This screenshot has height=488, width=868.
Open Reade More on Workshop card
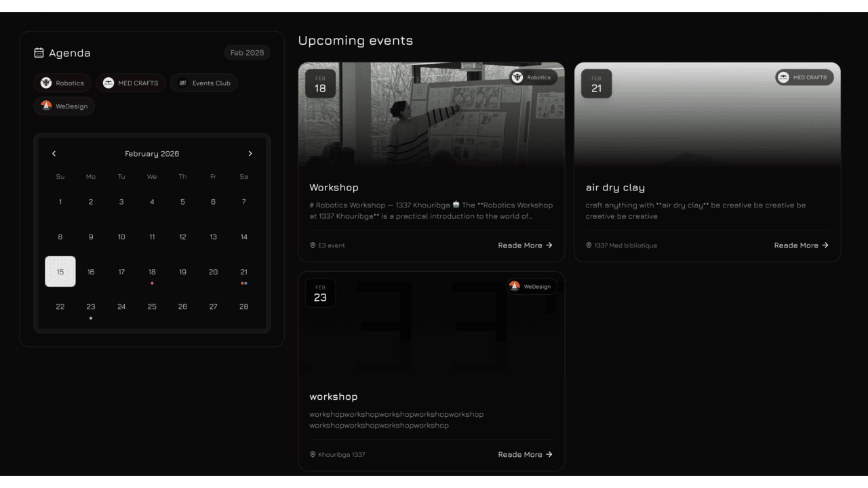coord(525,245)
